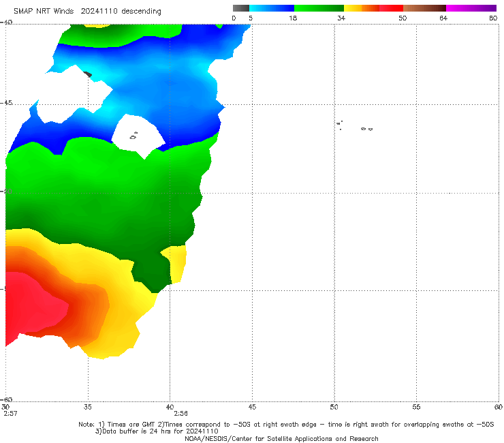The width and height of the screenshot is (504, 443).
Task: Click the word 'descending' in the title
Action: 141,12
